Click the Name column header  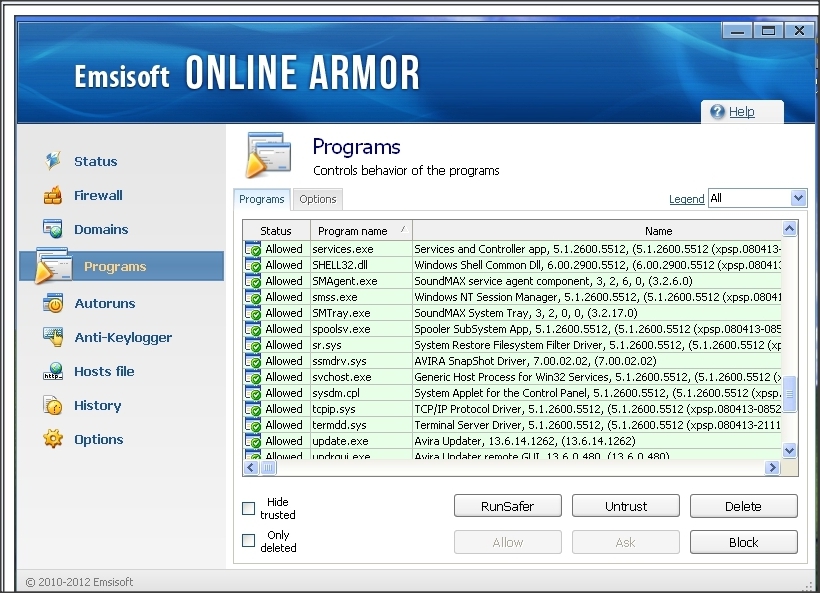pyautogui.click(x=597, y=231)
